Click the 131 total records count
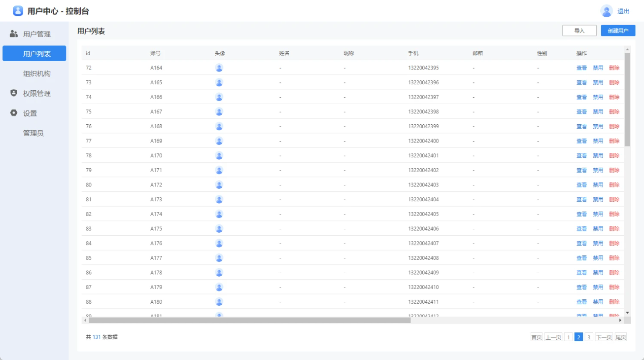Image resolution: width=644 pixels, height=360 pixels. pyautogui.click(x=97, y=337)
